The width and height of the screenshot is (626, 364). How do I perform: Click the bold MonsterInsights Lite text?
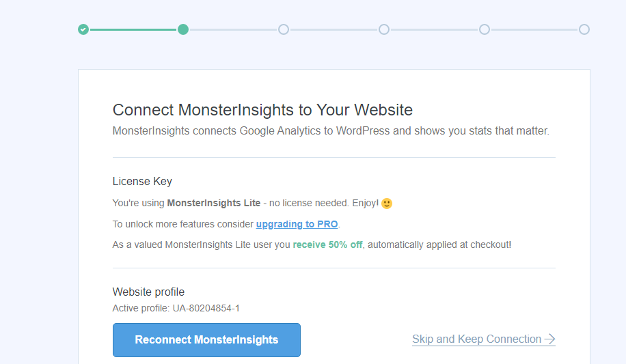214,203
